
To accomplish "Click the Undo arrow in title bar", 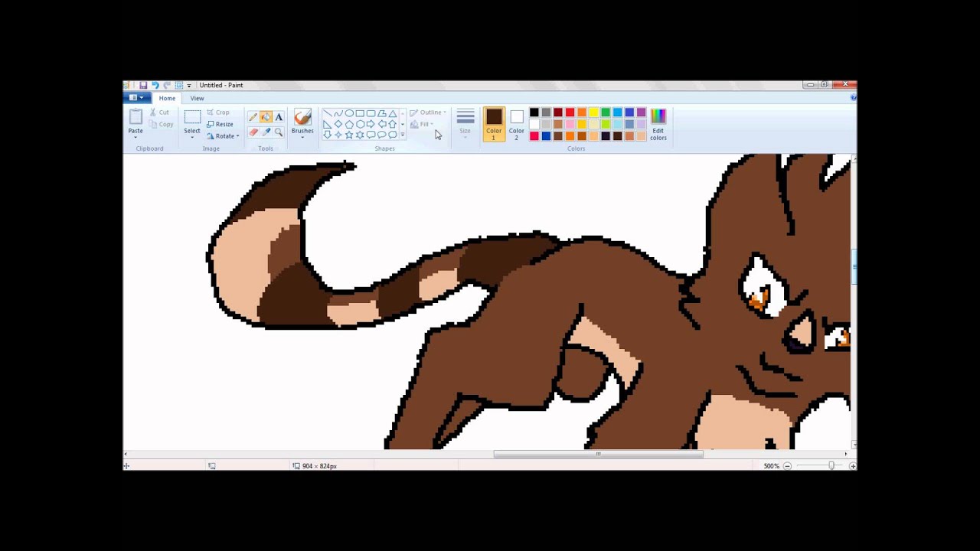I will pos(155,85).
